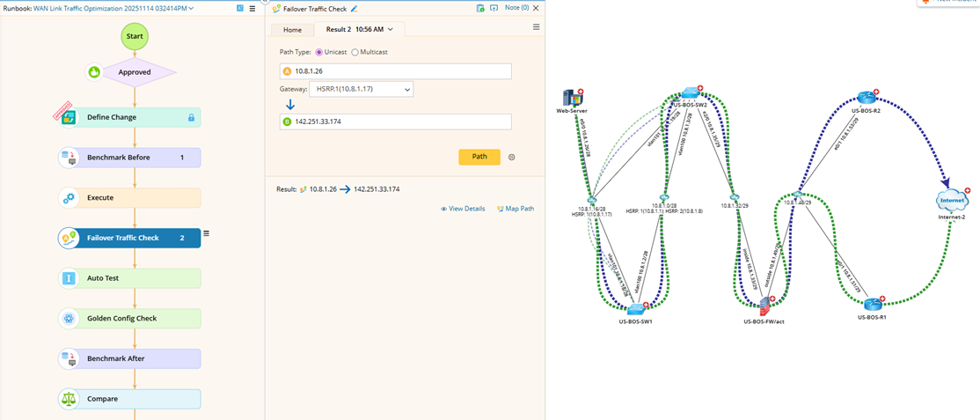
Task: Open Note (0) link
Action: pos(517,8)
